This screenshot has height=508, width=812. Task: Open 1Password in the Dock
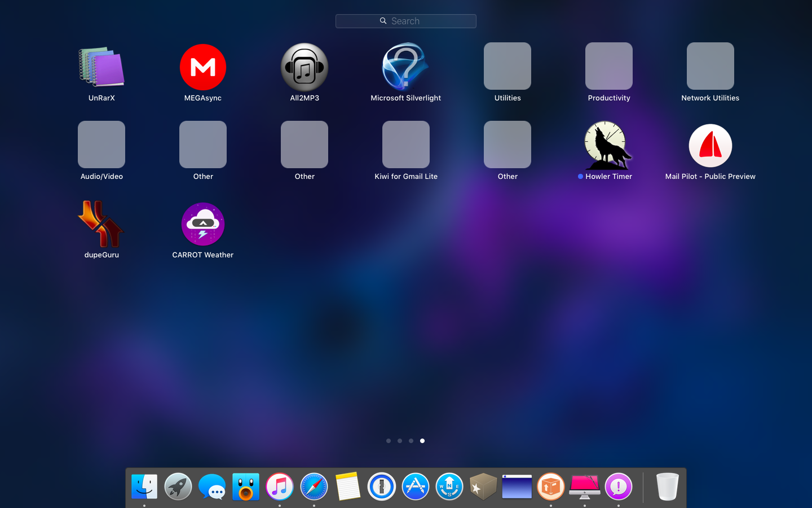382,487
